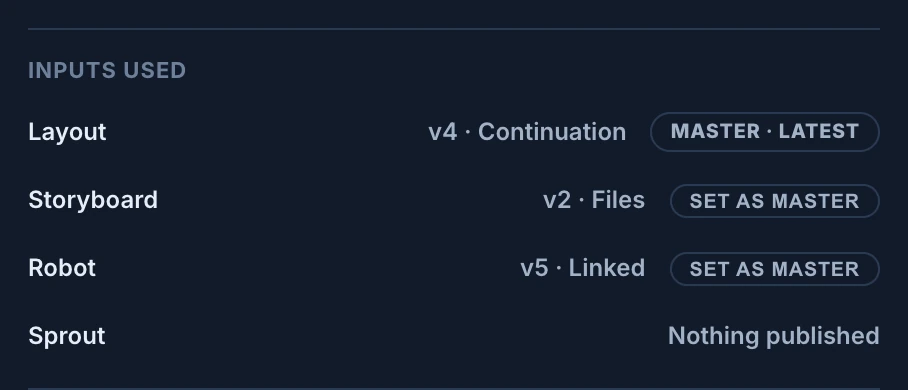The width and height of the screenshot is (908, 390).
Task: Click the MASTER · LATEST badge for Layout
Action: coord(764,132)
